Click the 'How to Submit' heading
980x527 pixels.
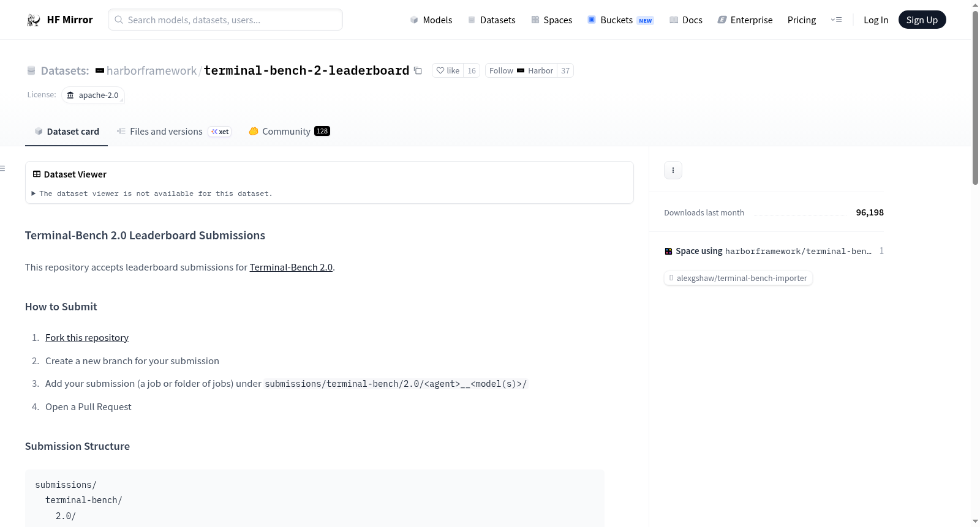[x=61, y=307]
